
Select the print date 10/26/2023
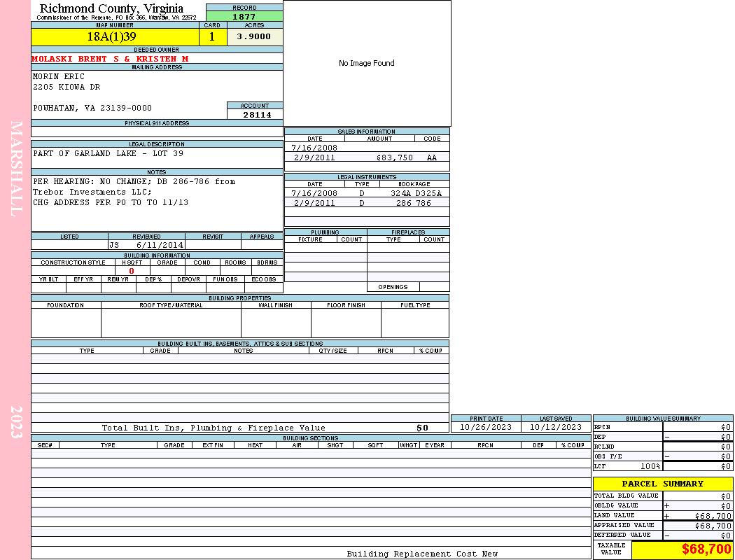click(486, 427)
